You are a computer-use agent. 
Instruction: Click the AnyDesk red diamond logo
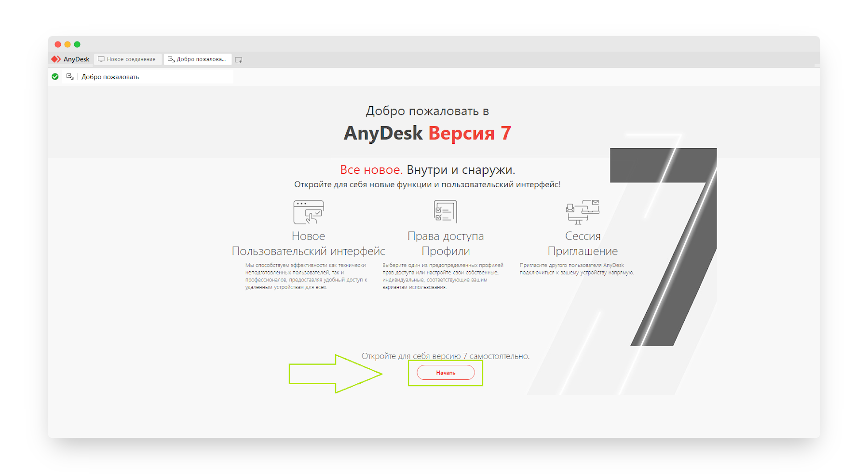coord(56,59)
